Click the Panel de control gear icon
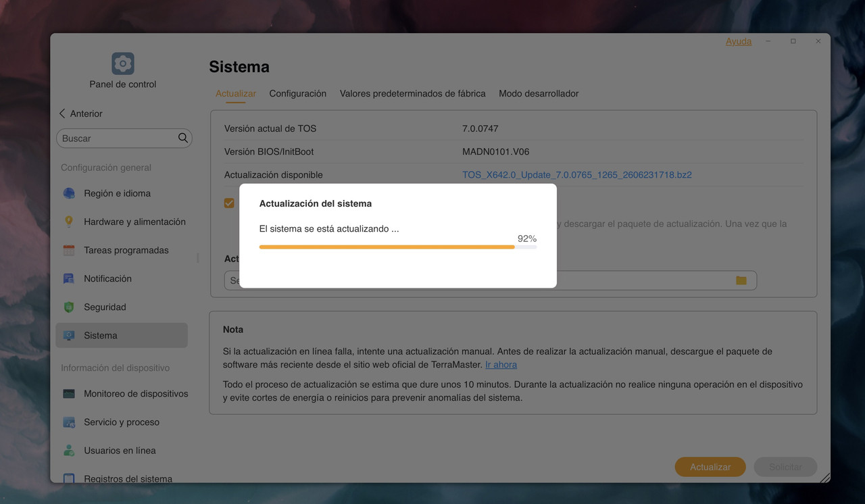This screenshot has height=504, width=865. [x=123, y=64]
